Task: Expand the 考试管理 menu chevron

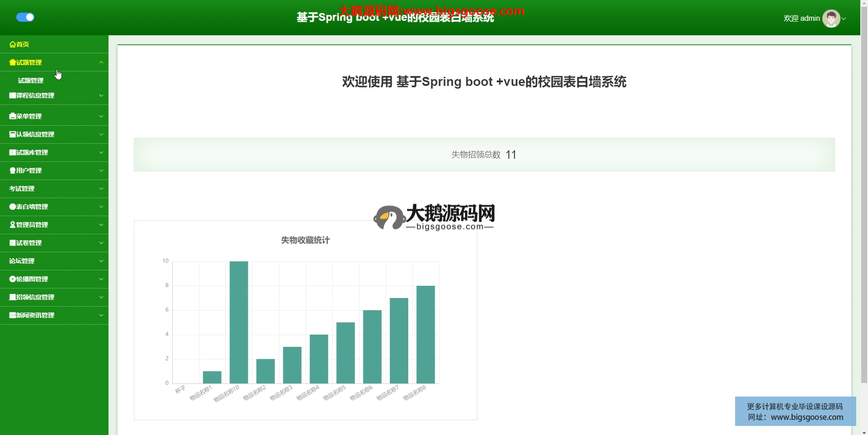Action: pyautogui.click(x=101, y=189)
